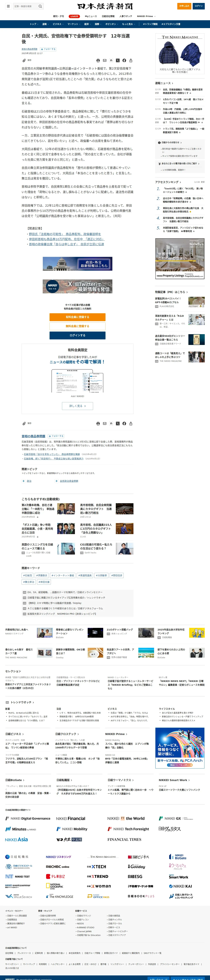The width and height of the screenshot is (210, 980).
Task: Click the FINANCIAL TIMES logo
Action: 124,840
